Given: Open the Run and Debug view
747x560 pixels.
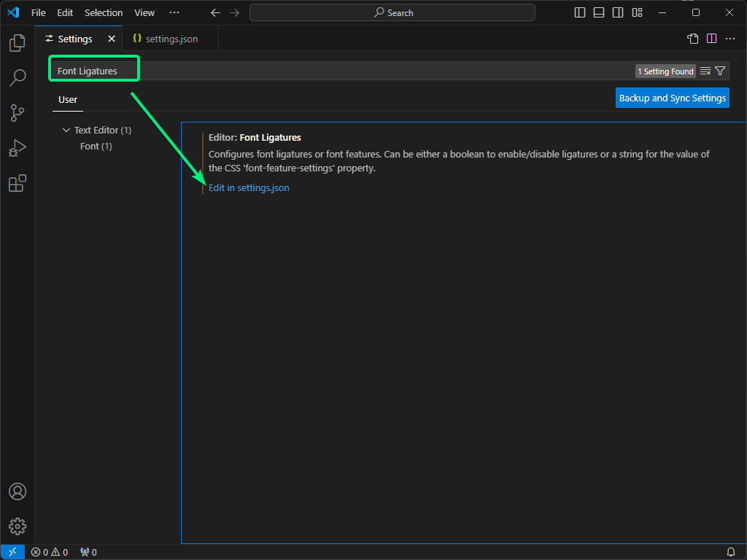Looking at the screenshot, I should point(18,148).
